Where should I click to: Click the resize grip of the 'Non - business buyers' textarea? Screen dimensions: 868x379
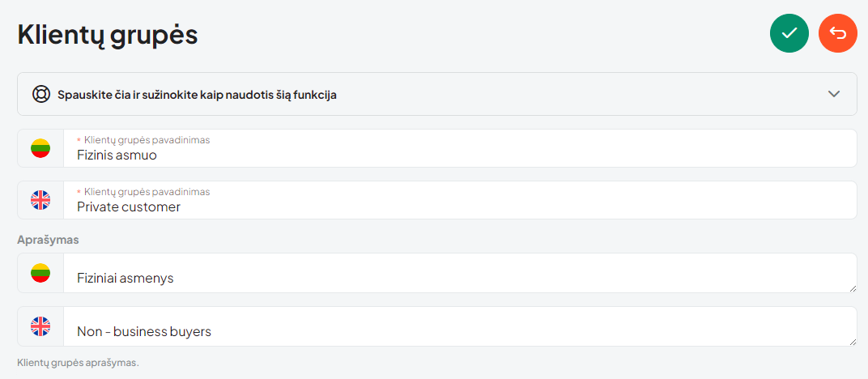coord(853,342)
